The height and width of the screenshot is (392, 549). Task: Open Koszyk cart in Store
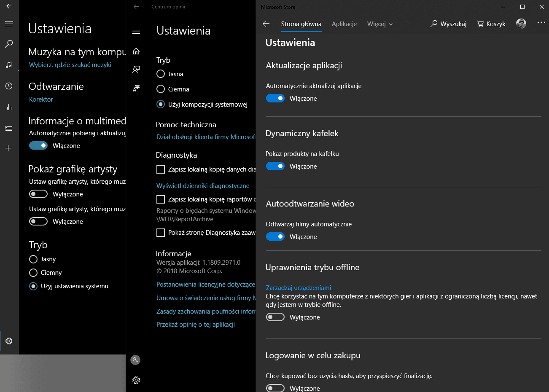[x=491, y=24]
